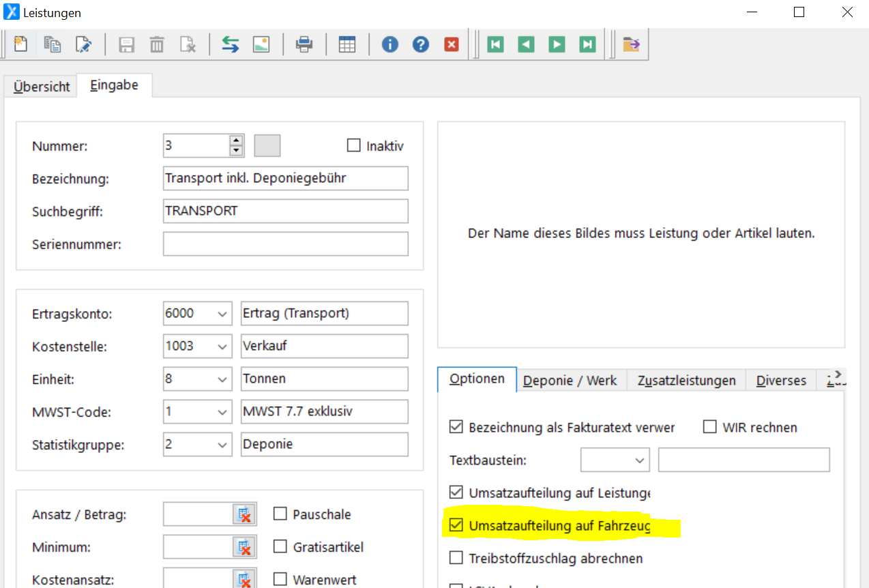Viewport: 869px width, 588px height.
Task: Jump to first record with green arrow
Action: [x=496, y=45]
